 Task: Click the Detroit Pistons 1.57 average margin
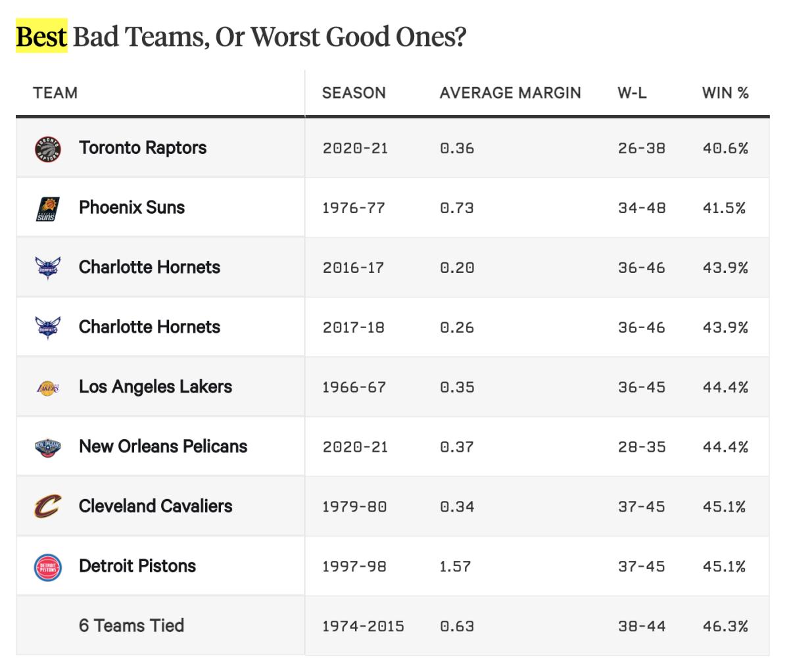pyautogui.click(x=455, y=567)
